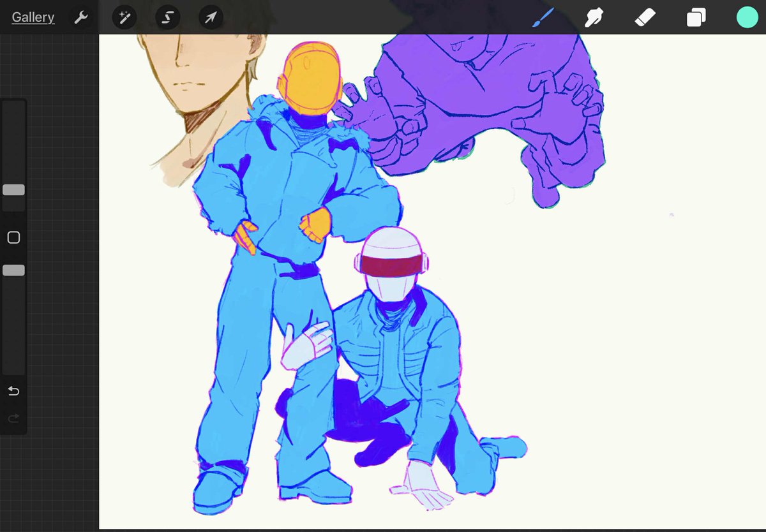Open the Gallery

point(33,17)
